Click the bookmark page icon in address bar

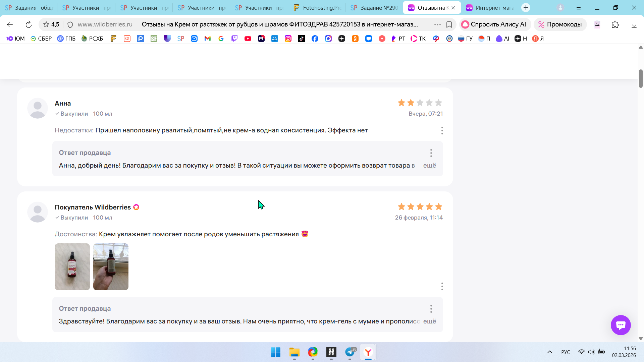click(449, 24)
